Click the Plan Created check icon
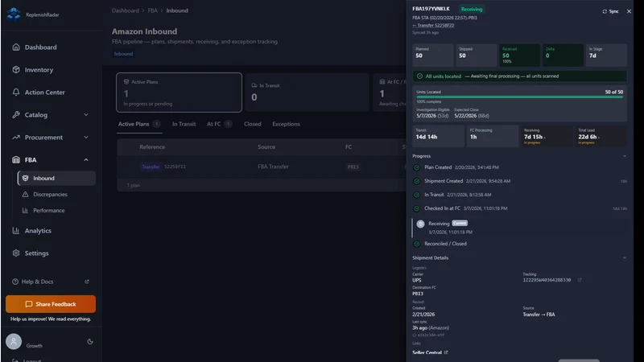This screenshot has width=644, height=362. (416, 167)
